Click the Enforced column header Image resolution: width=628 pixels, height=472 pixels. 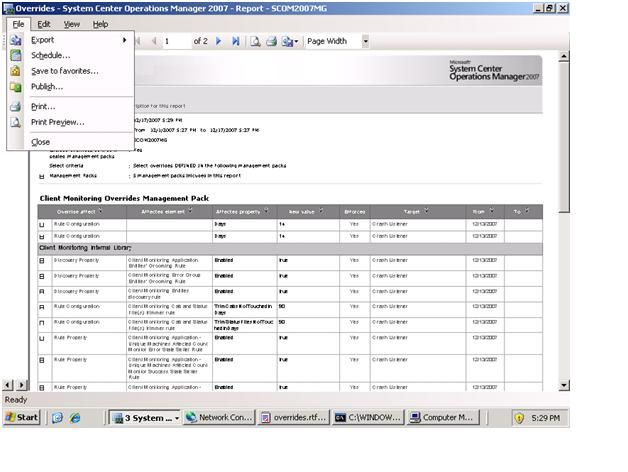(x=354, y=212)
